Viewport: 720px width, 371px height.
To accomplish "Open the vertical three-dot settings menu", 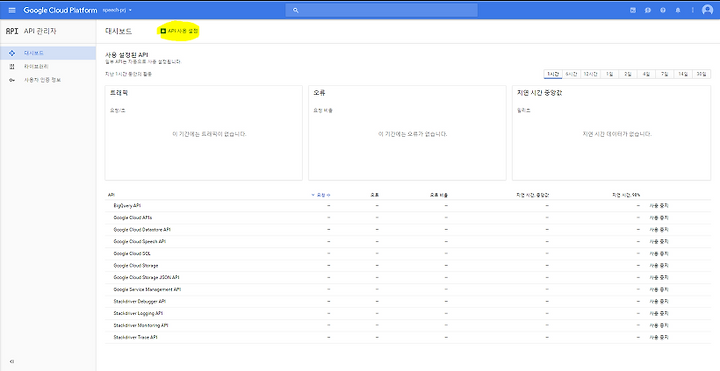I will tap(692, 10).
